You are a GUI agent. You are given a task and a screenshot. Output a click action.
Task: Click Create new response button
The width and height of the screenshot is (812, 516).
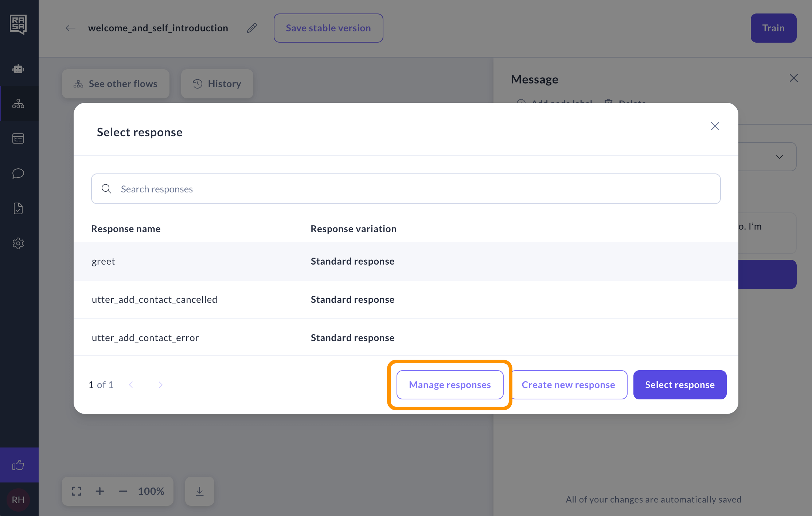(x=568, y=385)
